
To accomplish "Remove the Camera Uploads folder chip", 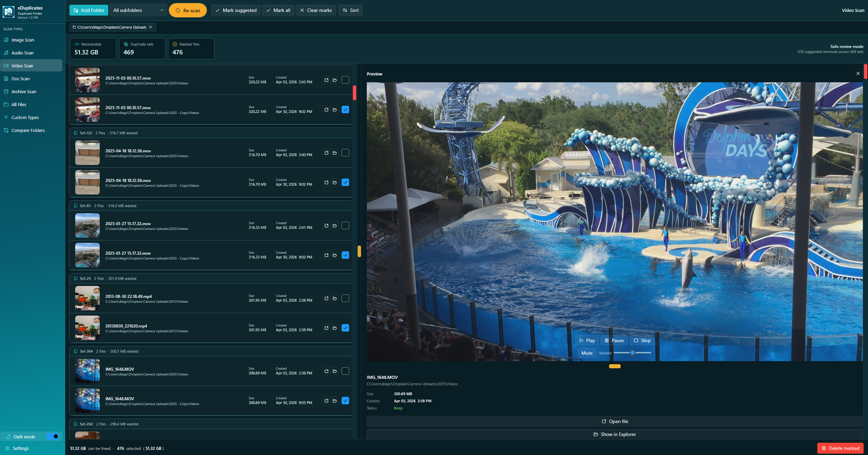I will coord(150,27).
